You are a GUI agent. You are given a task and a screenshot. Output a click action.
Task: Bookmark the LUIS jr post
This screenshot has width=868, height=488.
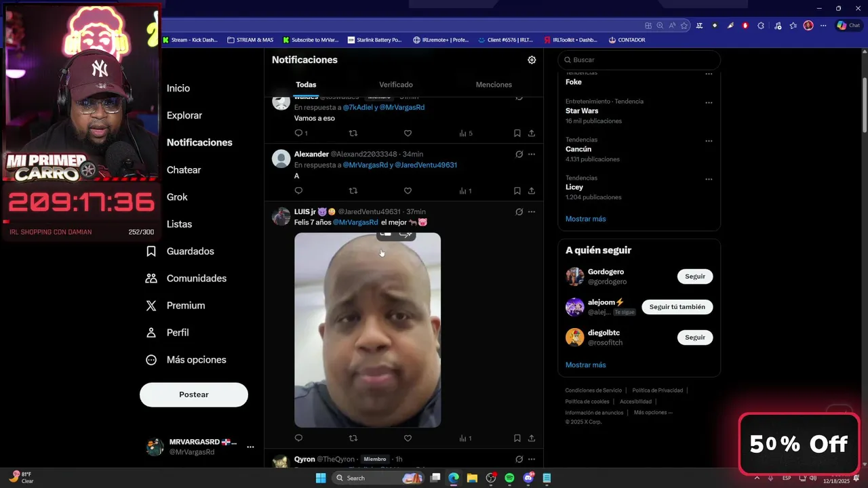pyautogui.click(x=517, y=439)
